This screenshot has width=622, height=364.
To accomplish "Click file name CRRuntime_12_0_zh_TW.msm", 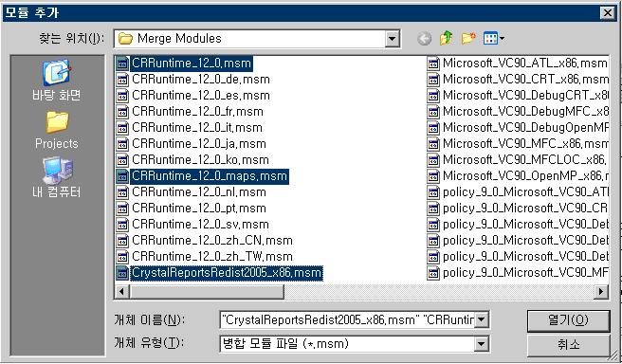I will click(x=212, y=257).
